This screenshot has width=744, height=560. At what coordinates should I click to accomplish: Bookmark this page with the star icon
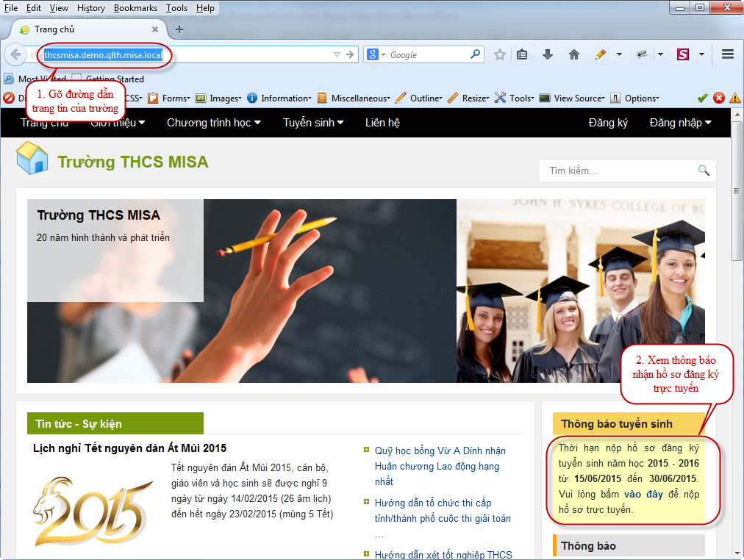click(500, 54)
